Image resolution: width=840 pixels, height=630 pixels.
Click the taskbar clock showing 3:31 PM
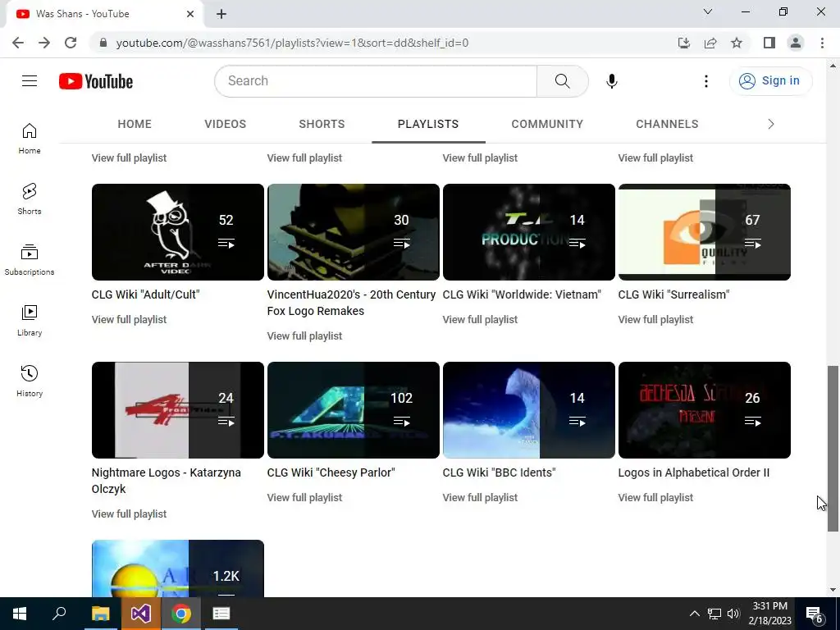click(769, 614)
